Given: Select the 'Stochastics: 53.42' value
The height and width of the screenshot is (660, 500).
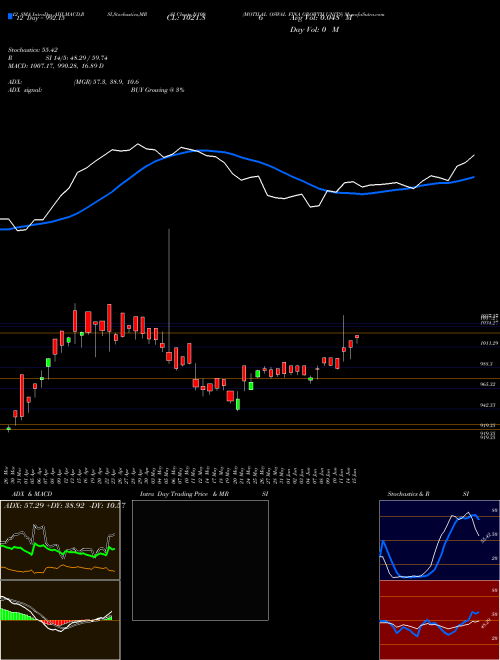Looking at the screenshot, I should (x=32, y=49).
